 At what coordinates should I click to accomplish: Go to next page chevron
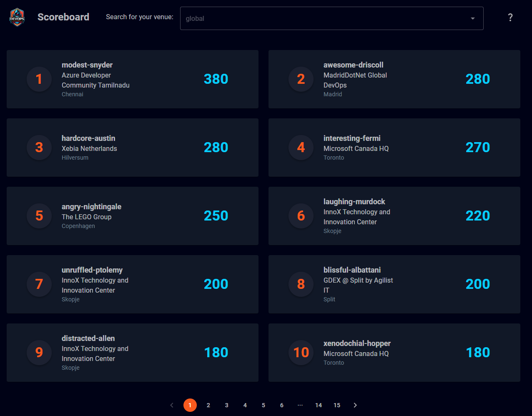[x=355, y=405]
